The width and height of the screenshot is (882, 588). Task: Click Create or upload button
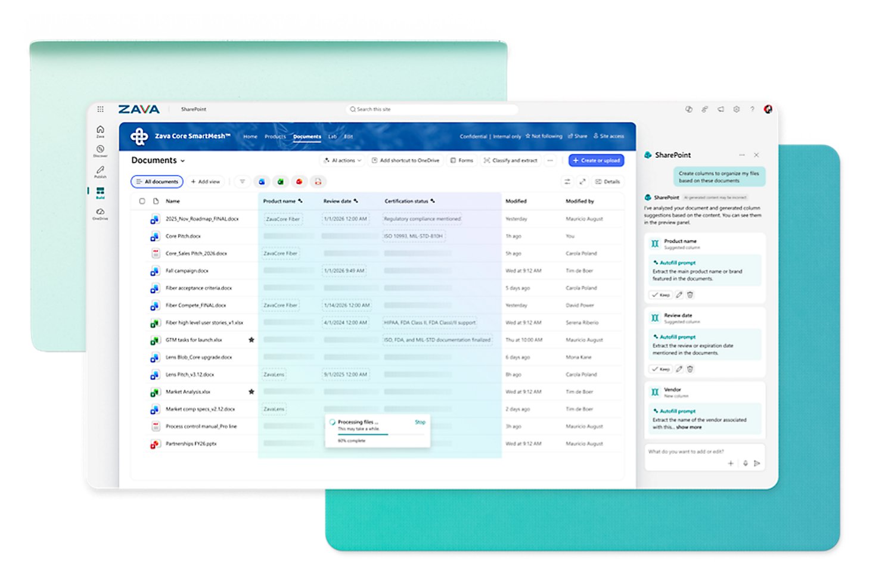[597, 160]
